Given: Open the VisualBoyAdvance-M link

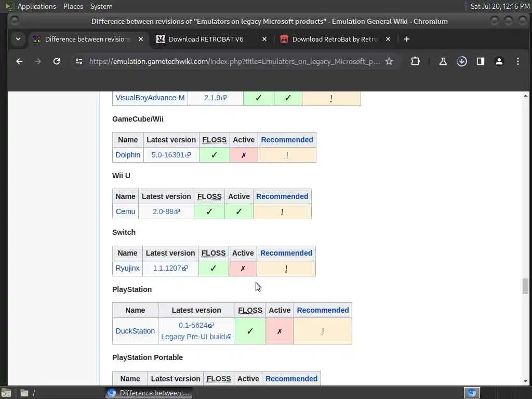Looking at the screenshot, I should pyautogui.click(x=150, y=98).
